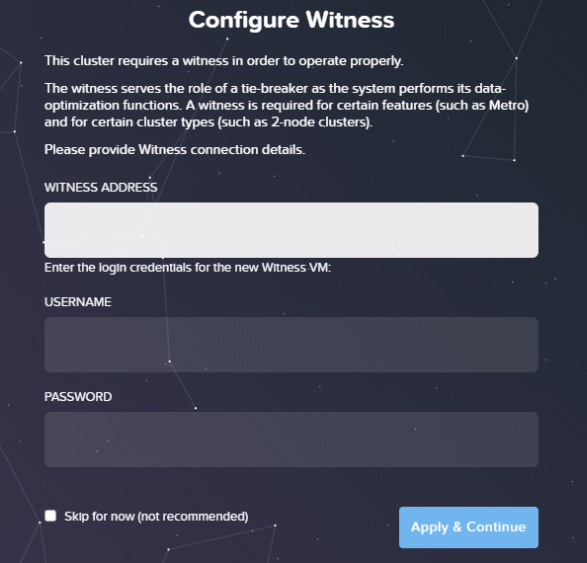Place cursor in the light-colored address box
Image resolution: width=587 pixels, height=563 pixels.
[291, 230]
